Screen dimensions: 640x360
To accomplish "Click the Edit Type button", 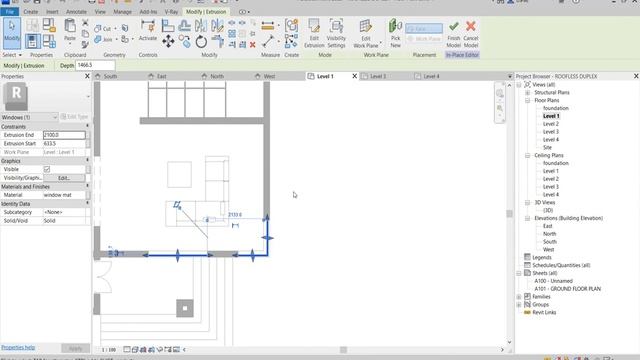I will click(x=74, y=117).
